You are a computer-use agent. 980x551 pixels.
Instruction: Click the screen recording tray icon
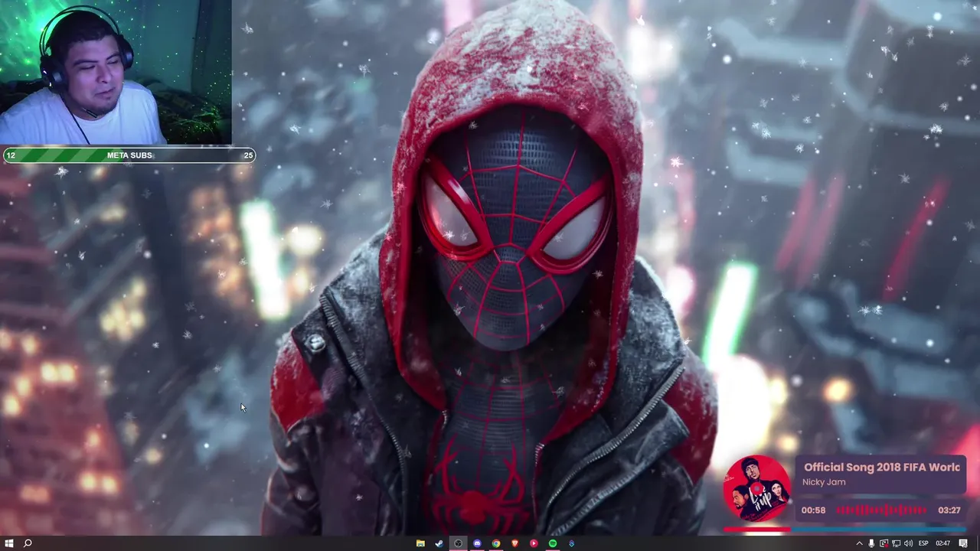pyautogui.click(x=884, y=543)
